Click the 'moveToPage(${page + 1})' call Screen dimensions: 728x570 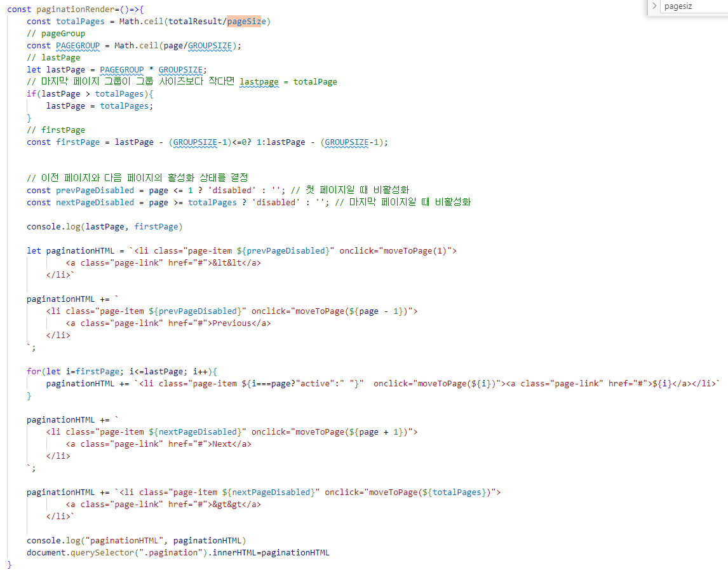(351, 432)
